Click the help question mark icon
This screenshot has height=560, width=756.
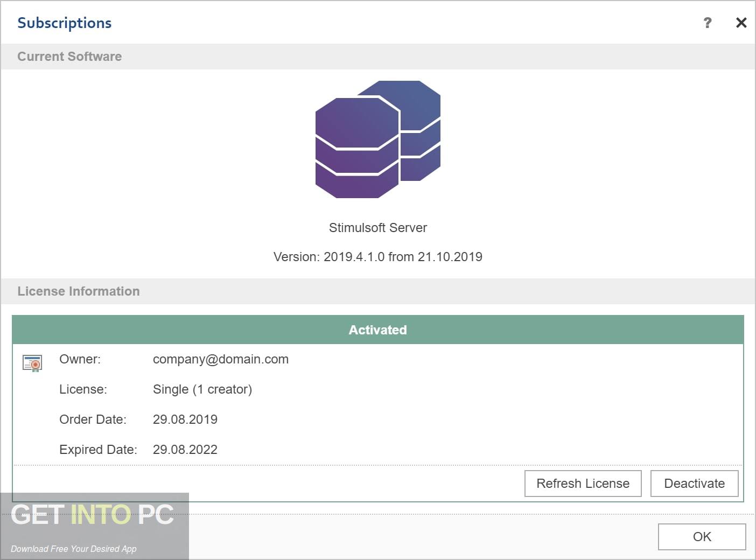[707, 23]
